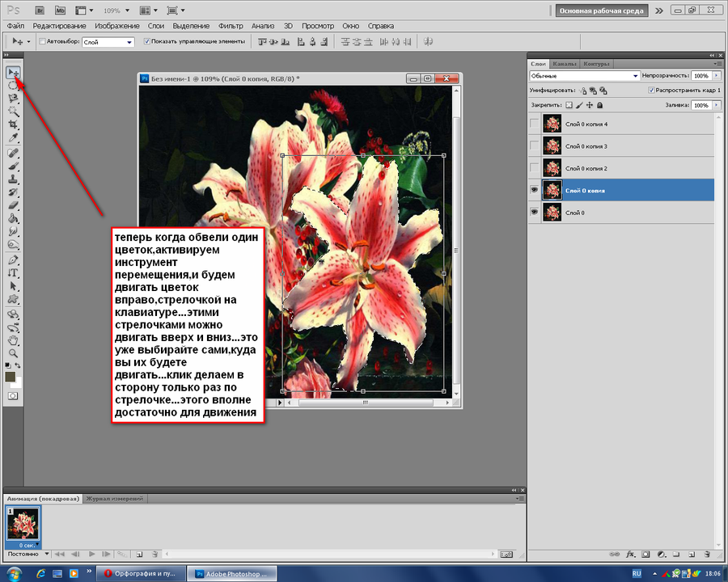Select the Brush tool
This screenshot has height=582, width=728.
pyautogui.click(x=13, y=167)
